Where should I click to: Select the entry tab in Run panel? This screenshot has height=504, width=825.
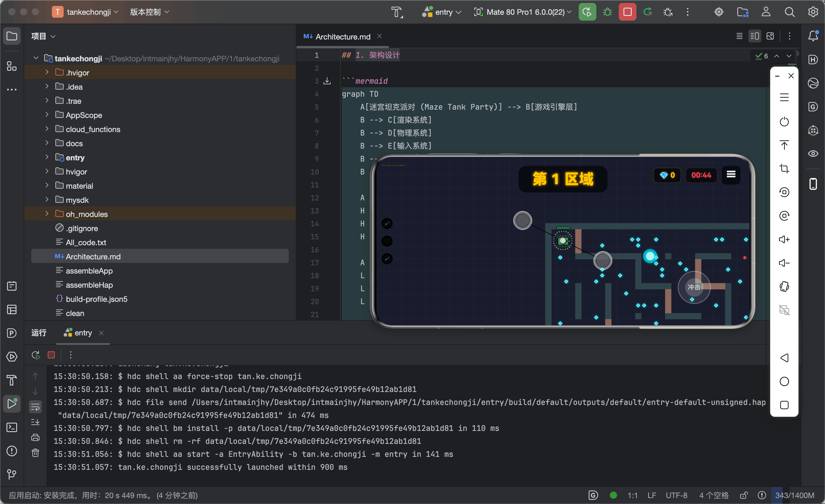tap(83, 332)
